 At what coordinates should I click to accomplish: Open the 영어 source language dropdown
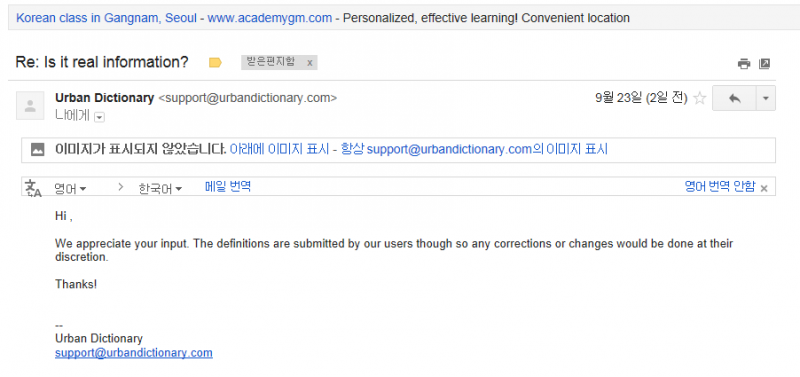70,189
